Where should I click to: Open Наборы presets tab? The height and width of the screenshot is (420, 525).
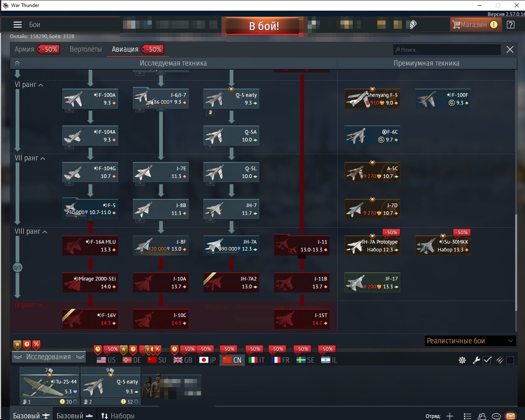click(x=118, y=415)
